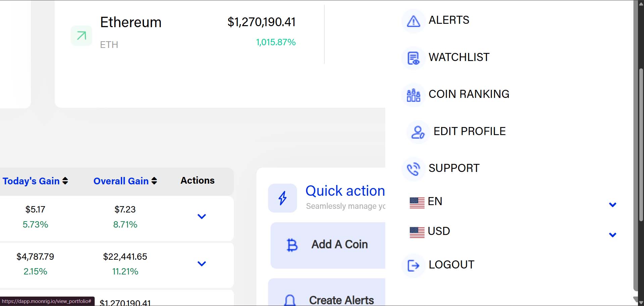
Task: Click the Coin Ranking podium icon
Action: [x=413, y=95]
